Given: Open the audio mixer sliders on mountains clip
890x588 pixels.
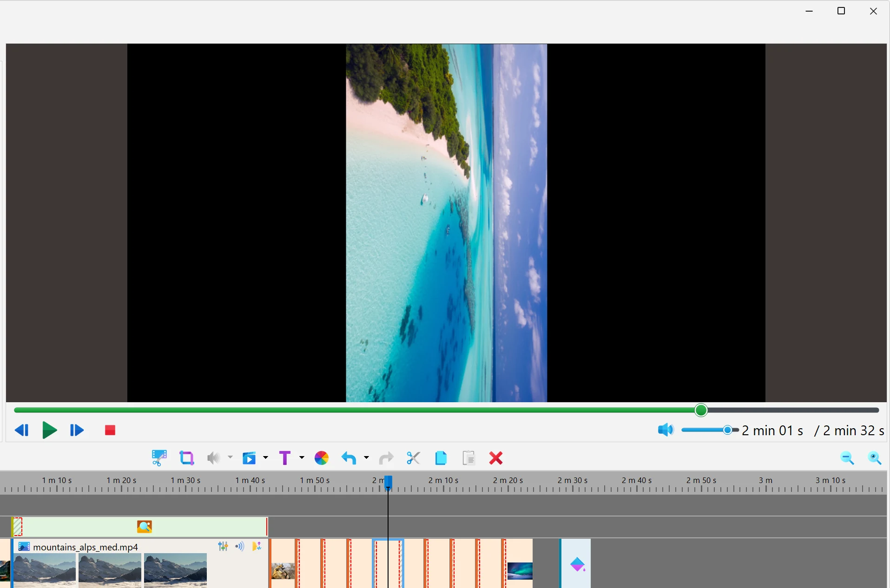Looking at the screenshot, I should coord(223,546).
